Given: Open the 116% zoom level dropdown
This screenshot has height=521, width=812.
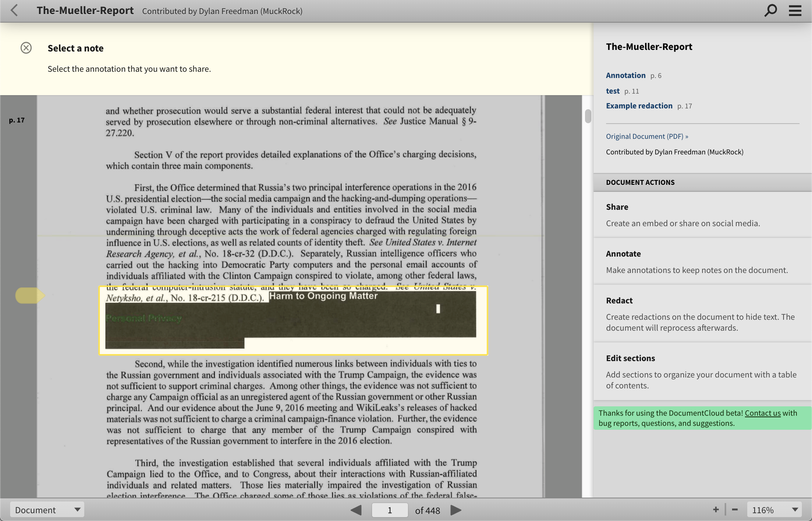Looking at the screenshot, I should point(774,510).
